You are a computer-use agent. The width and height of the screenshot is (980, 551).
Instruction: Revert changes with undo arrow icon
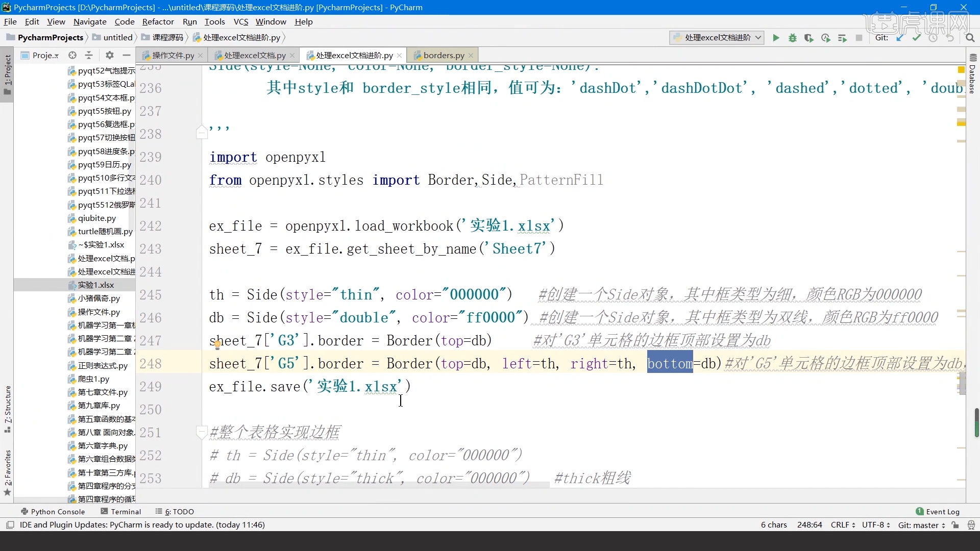950,38
